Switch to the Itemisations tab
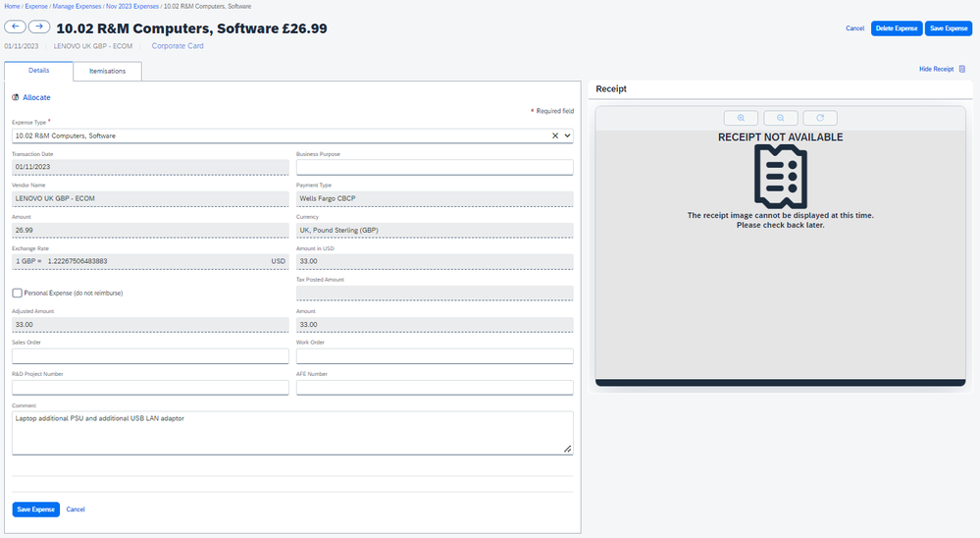The width and height of the screenshot is (980, 538). point(107,71)
